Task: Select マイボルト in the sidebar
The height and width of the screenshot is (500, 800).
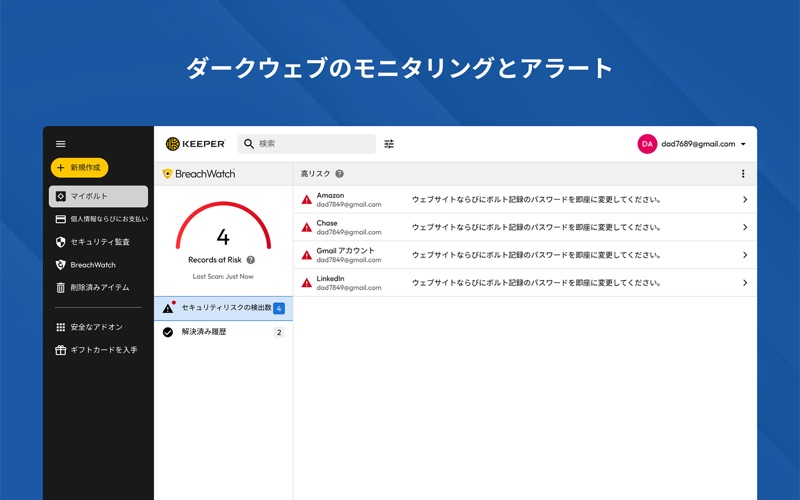Action: (98, 196)
